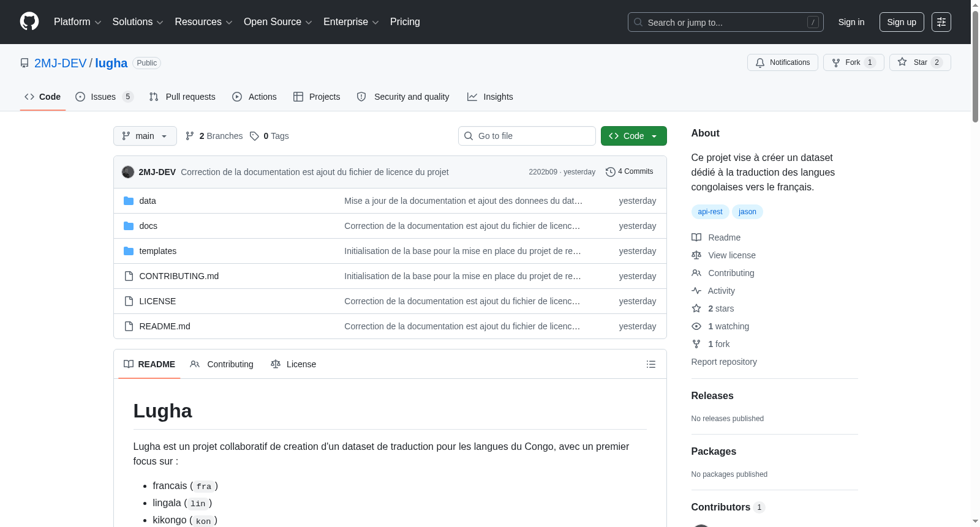Click the search magnifier icon in the header
Viewport: 980px width, 527px height.
638,22
